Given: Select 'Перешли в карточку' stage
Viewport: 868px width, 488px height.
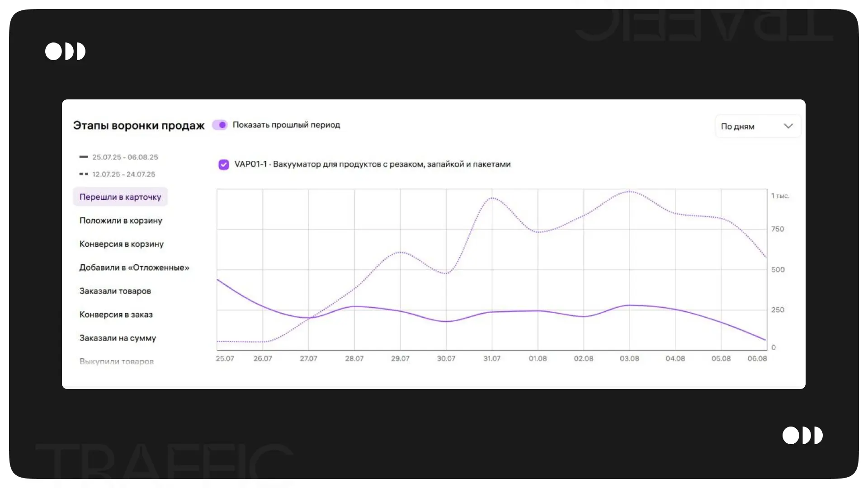Looking at the screenshot, I should tap(120, 197).
